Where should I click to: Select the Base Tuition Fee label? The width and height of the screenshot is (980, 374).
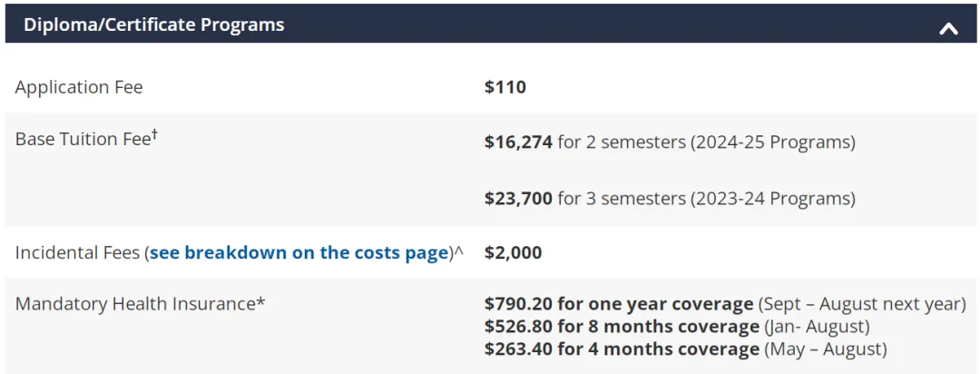click(x=82, y=139)
